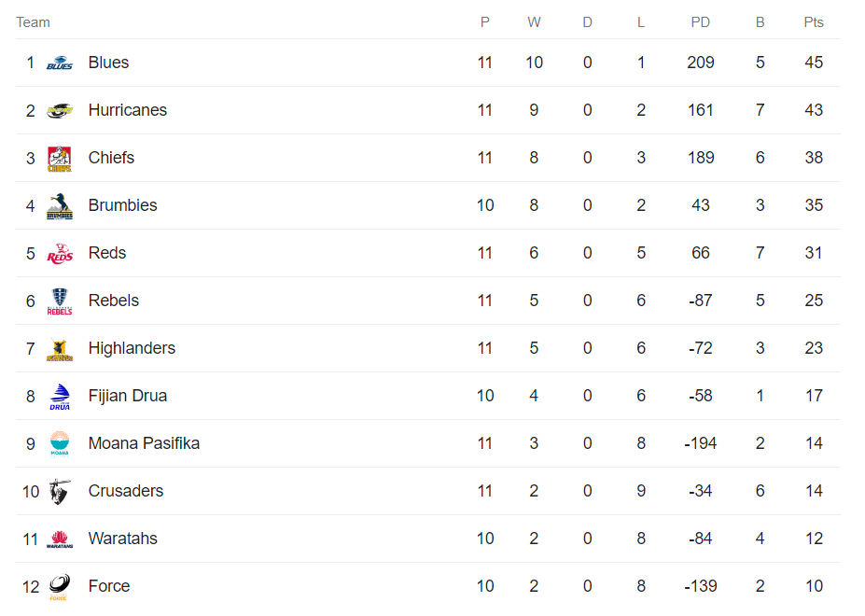Click the Fijian Drua team logo
The height and width of the screenshot is (616, 865).
pyautogui.click(x=60, y=397)
